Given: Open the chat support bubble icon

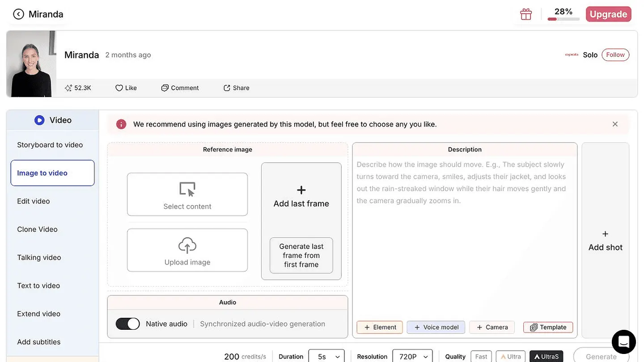Looking at the screenshot, I should coord(623,342).
